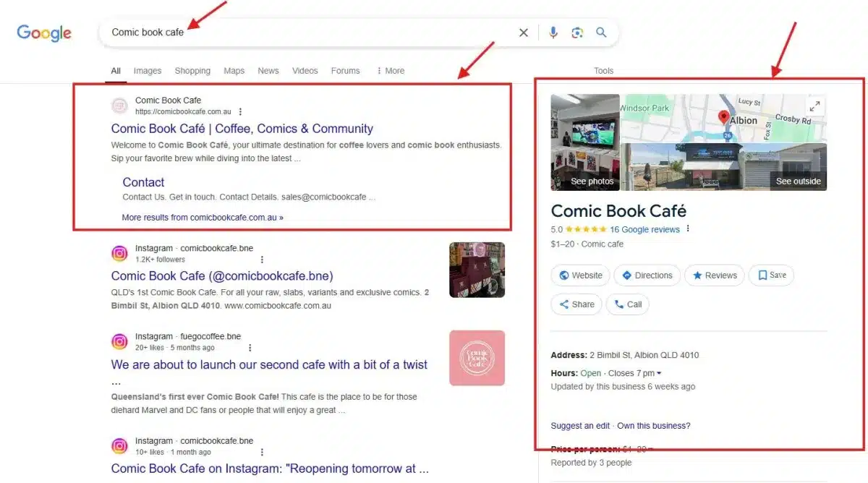Open pink Comic Book Cafe logo thumbnail
The height and width of the screenshot is (483, 868).
pos(477,358)
